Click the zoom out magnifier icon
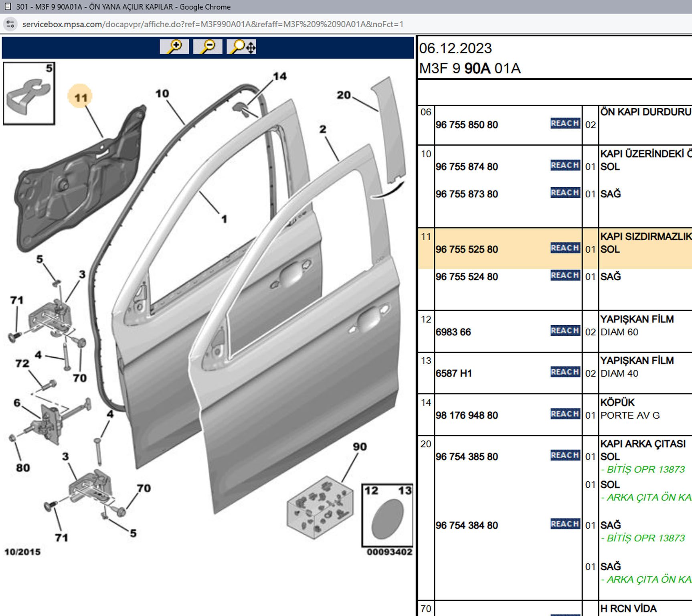 (208, 47)
